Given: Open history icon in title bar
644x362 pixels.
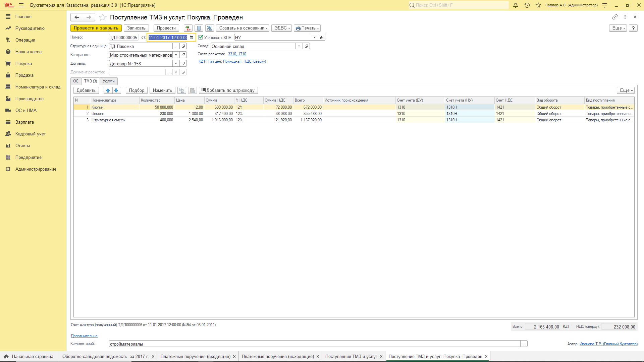Looking at the screenshot, I should 527,5.
